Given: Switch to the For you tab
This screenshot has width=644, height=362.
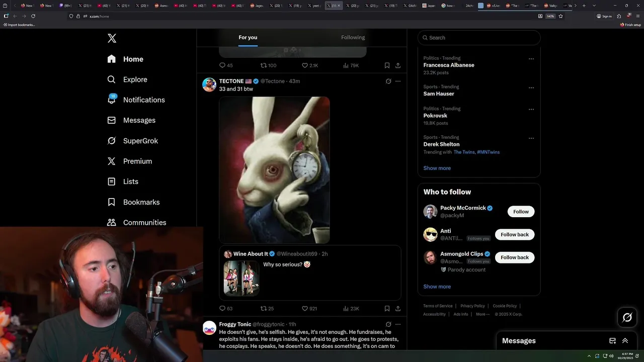Looking at the screenshot, I should pos(248,37).
